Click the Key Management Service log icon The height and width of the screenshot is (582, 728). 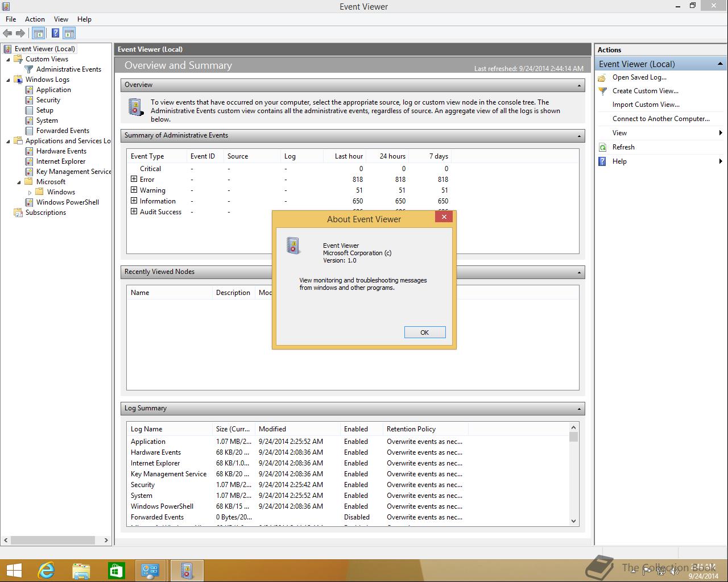pos(29,172)
